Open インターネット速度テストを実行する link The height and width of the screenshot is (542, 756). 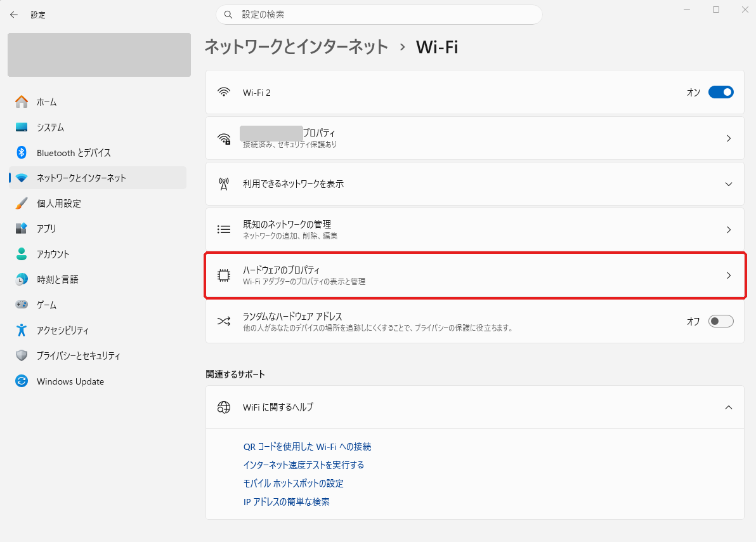(304, 465)
